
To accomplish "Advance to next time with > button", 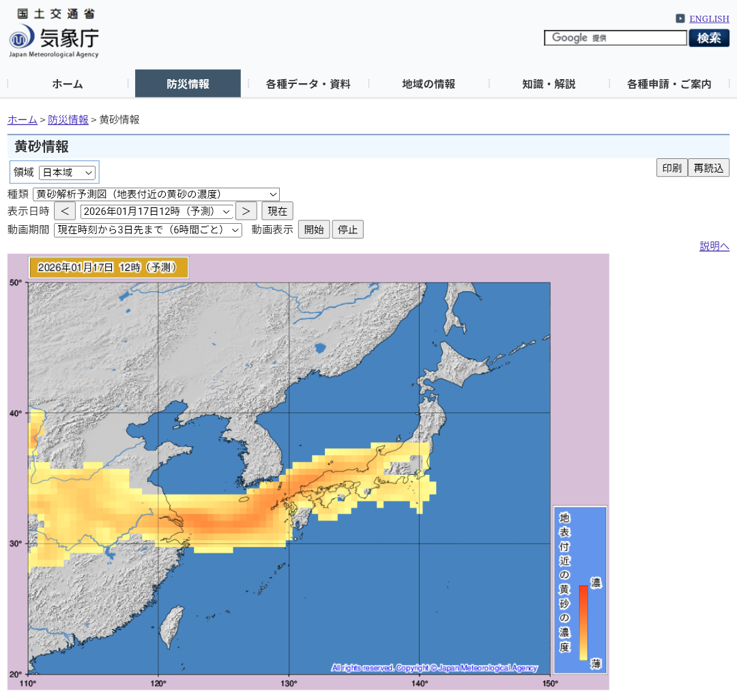I will [x=246, y=211].
